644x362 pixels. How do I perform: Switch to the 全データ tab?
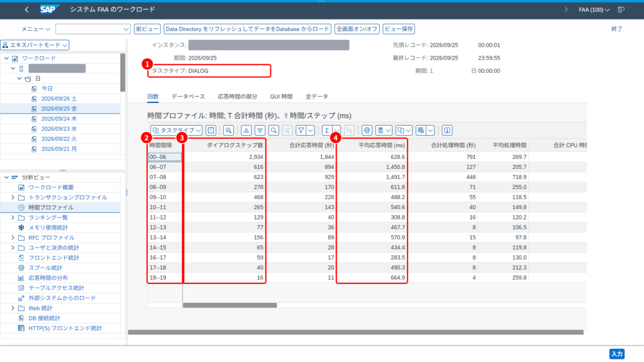(x=317, y=96)
